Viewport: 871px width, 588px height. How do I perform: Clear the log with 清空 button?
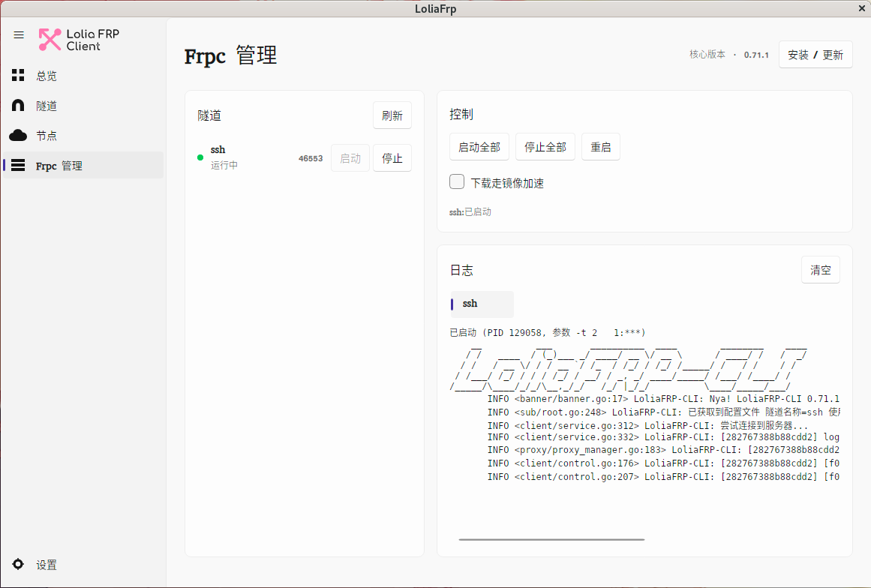pyautogui.click(x=821, y=270)
